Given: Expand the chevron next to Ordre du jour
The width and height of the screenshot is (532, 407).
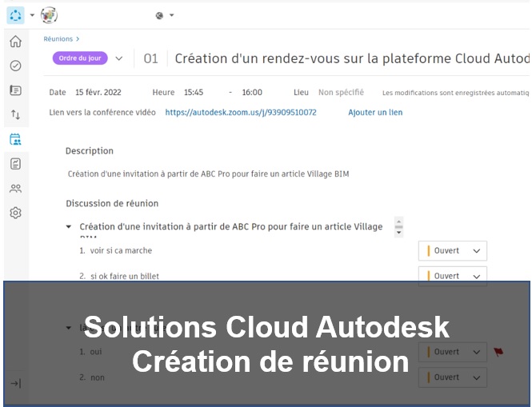Looking at the screenshot, I should (x=118, y=58).
